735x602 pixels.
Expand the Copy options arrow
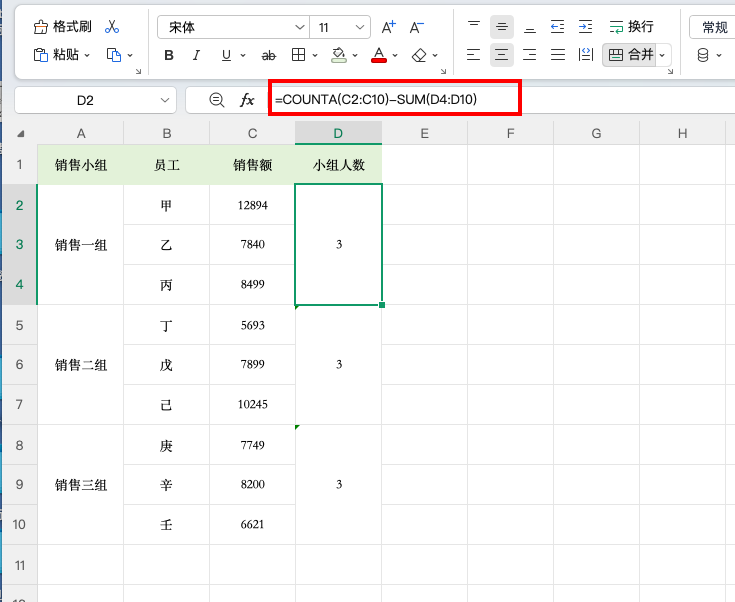130,55
